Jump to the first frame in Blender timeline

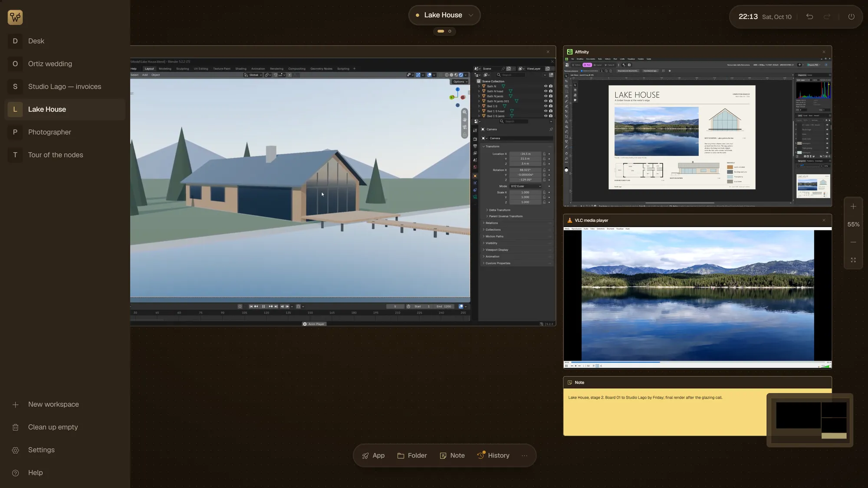point(251,306)
